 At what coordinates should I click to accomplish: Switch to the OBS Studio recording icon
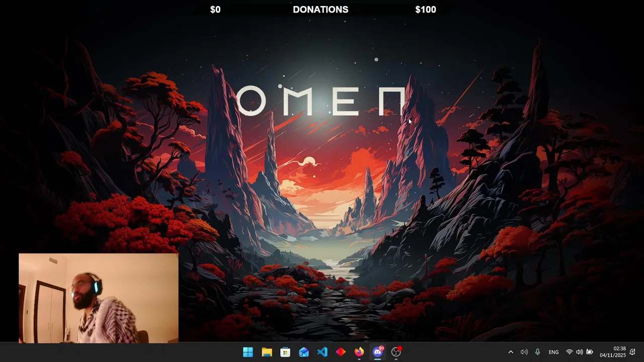pyautogui.click(x=396, y=351)
